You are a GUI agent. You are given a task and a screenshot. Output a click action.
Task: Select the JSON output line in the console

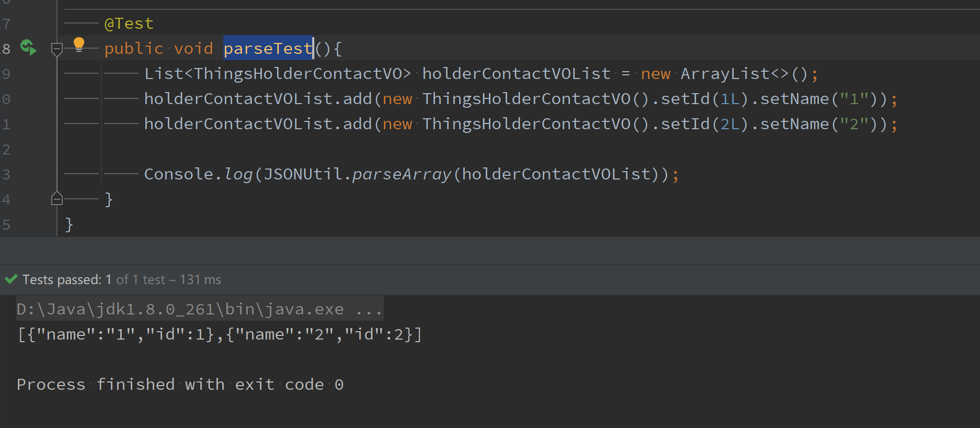(x=219, y=334)
